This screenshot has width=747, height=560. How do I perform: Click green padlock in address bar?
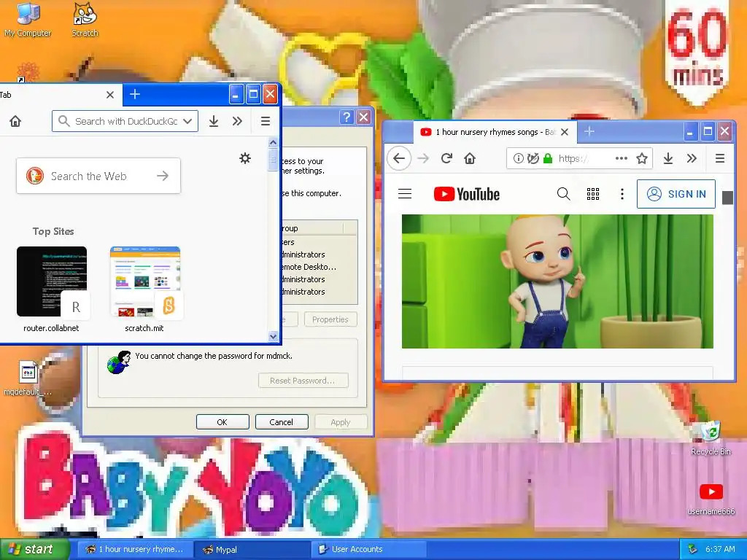pos(548,158)
